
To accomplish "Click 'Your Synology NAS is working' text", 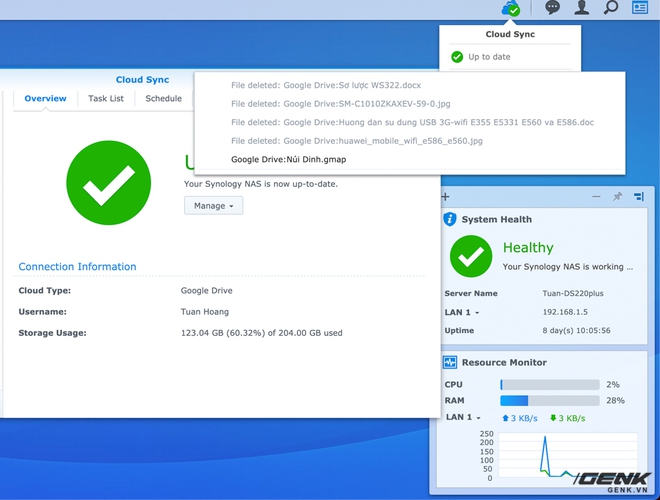I will [568, 267].
